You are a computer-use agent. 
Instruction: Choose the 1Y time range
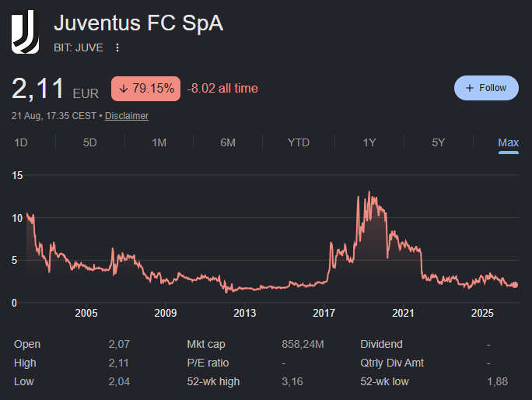(369, 142)
